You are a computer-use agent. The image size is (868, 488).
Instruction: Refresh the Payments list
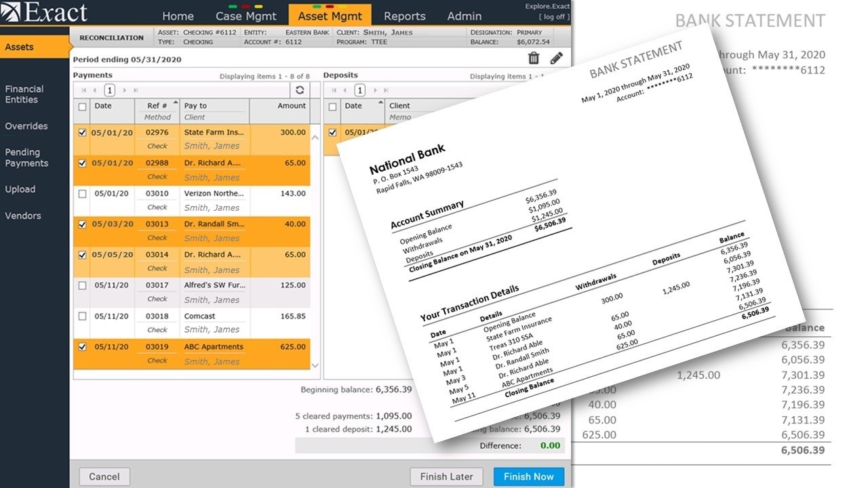300,89
